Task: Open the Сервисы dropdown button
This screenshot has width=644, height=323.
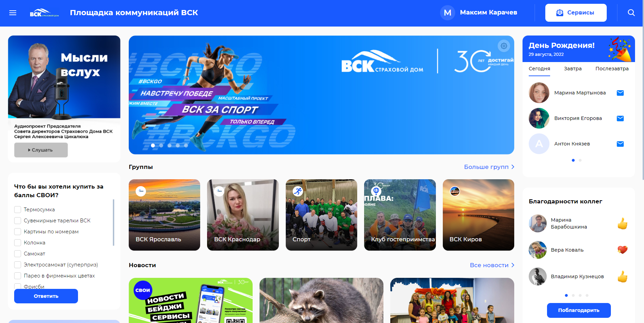Action: (576, 13)
